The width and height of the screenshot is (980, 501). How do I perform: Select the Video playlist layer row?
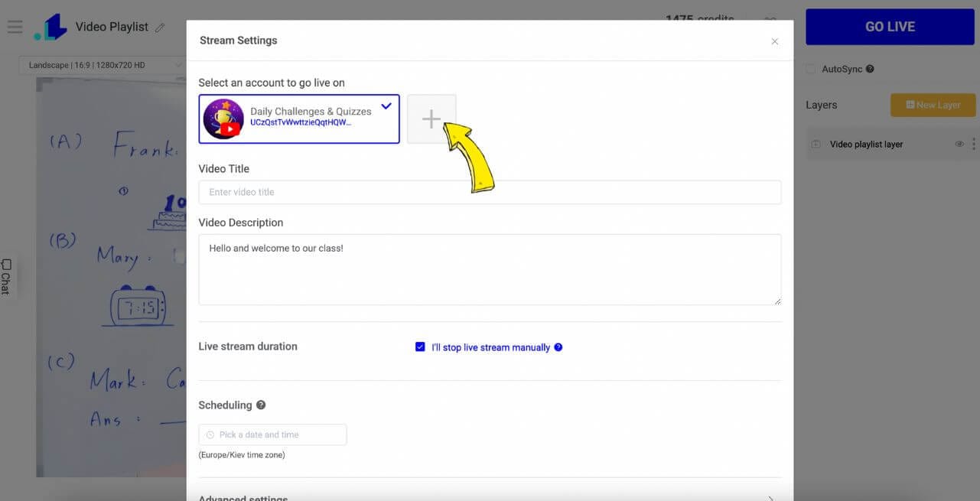pos(891,144)
